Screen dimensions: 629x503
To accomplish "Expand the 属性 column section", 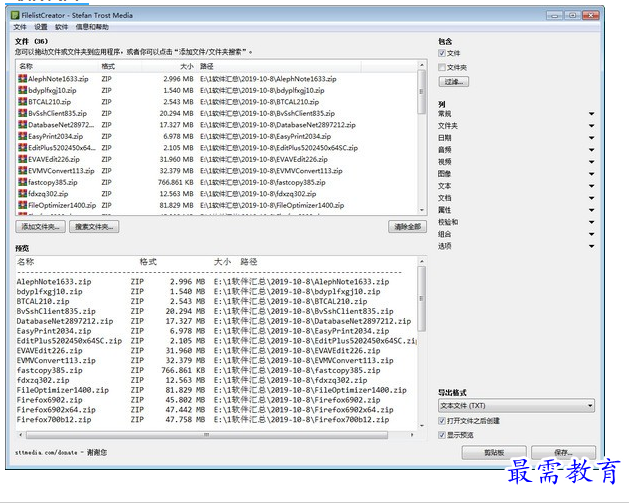I will click(591, 210).
